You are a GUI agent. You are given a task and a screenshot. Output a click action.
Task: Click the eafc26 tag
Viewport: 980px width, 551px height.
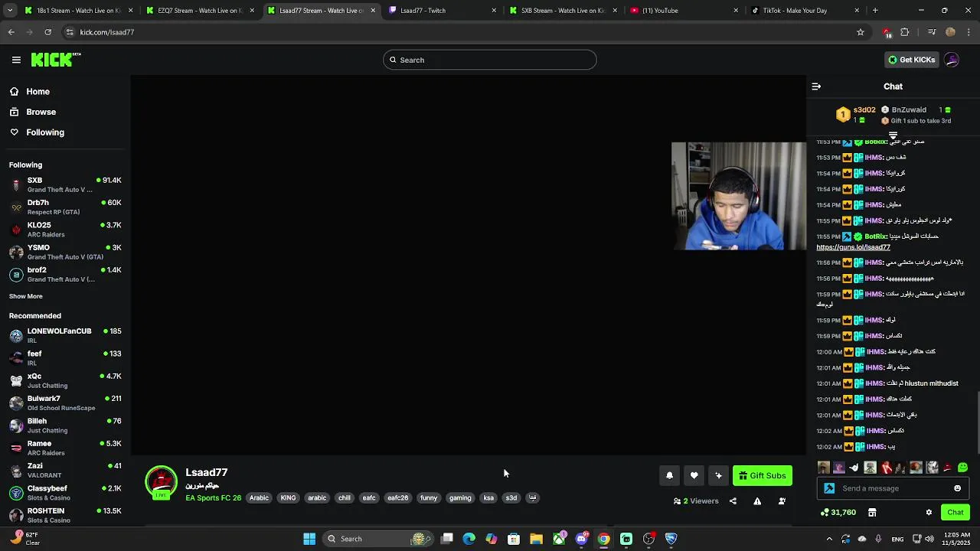(x=397, y=498)
